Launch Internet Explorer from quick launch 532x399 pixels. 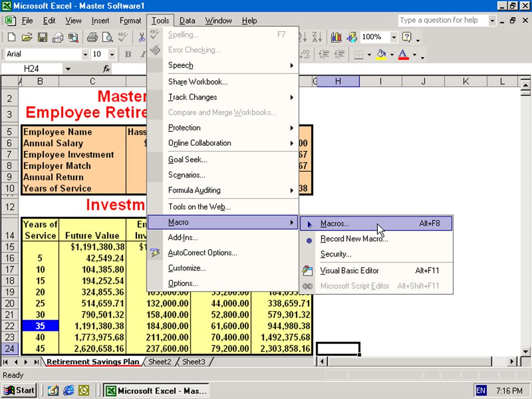point(69,391)
